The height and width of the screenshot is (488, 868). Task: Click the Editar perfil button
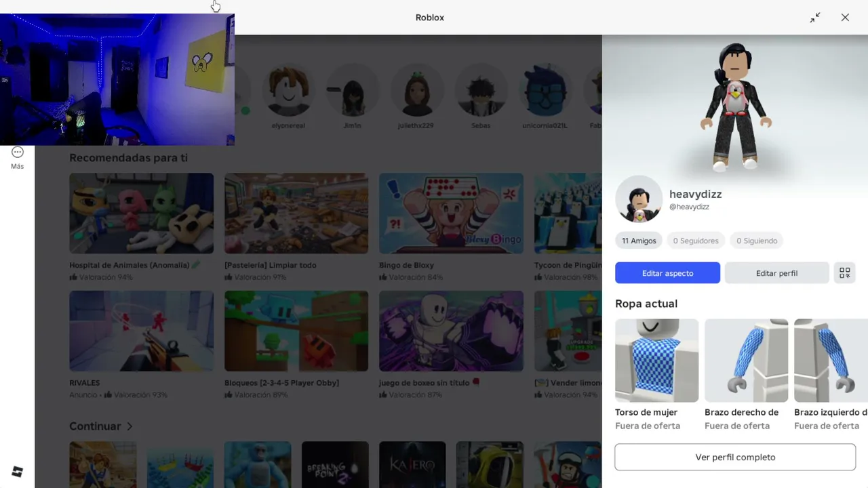776,273
